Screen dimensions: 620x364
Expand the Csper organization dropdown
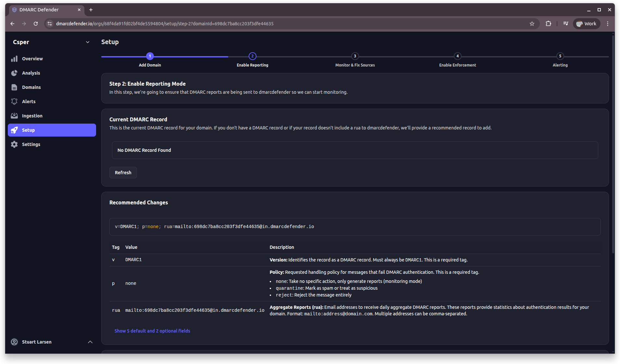(88, 42)
